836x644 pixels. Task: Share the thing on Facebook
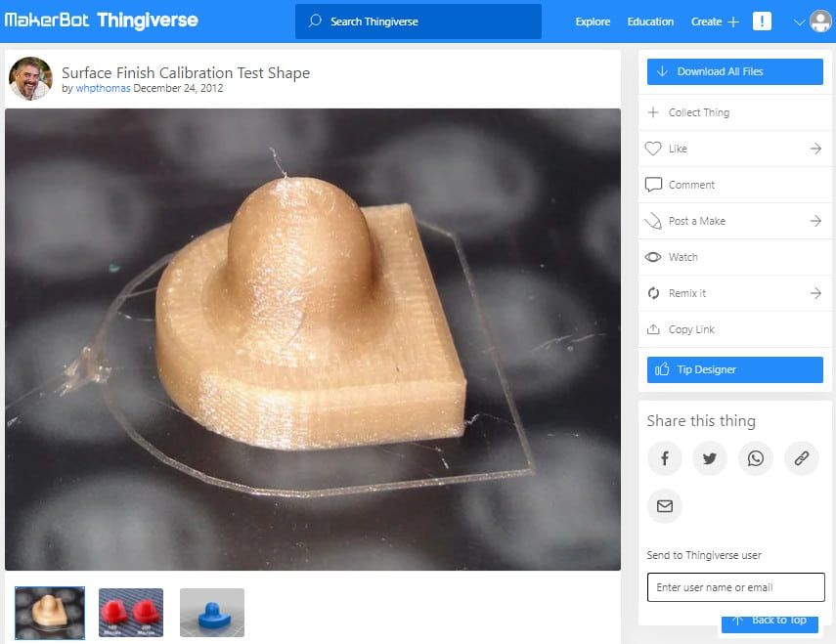[665, 458]
